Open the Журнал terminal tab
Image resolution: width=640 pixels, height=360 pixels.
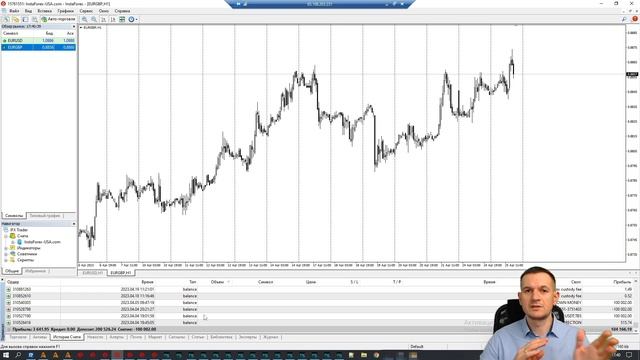[270, 337]
